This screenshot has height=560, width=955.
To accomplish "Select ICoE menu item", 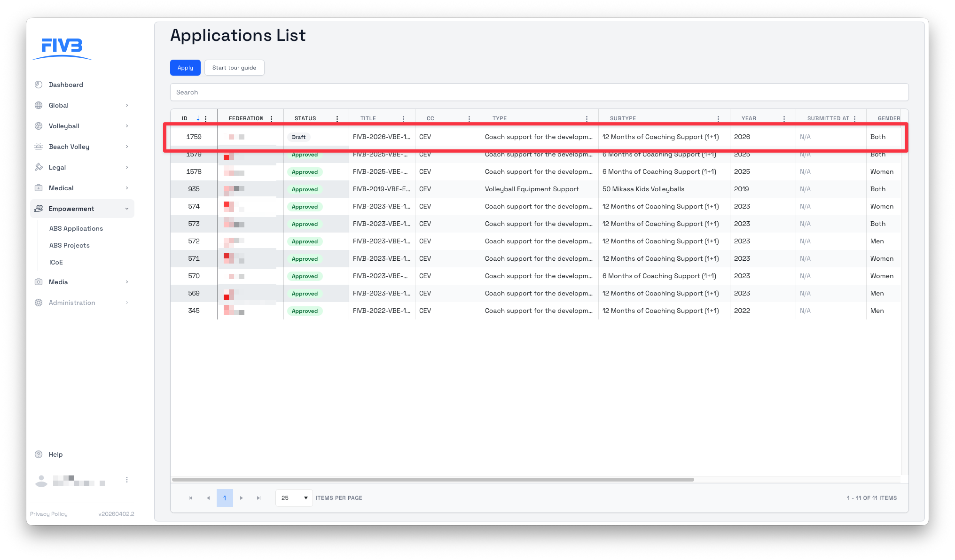I will pyautogui.click(x=56, y=262).
